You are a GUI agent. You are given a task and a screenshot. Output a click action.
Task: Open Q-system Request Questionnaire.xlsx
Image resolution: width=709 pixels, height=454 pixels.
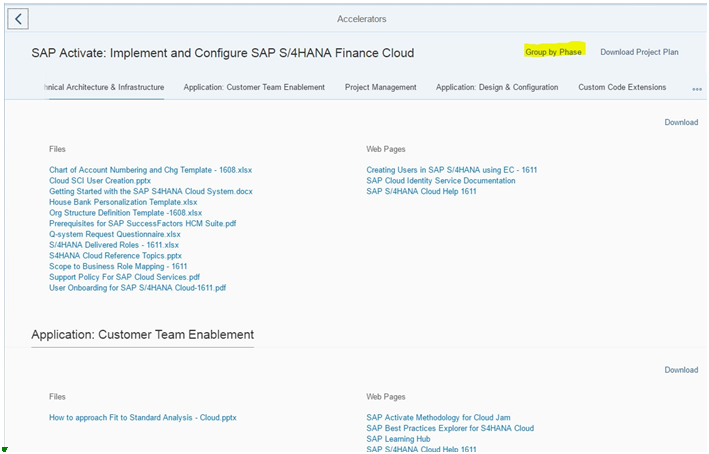tap(114, 234)
